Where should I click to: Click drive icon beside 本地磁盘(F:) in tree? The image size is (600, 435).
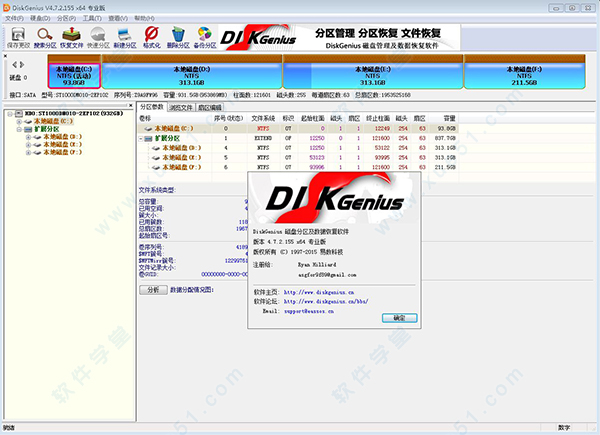pos(37,152)
